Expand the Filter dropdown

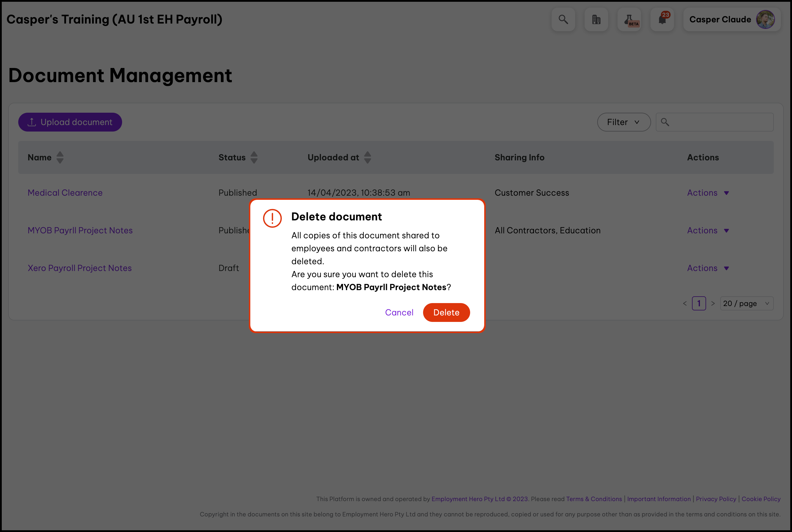[623, 122]
